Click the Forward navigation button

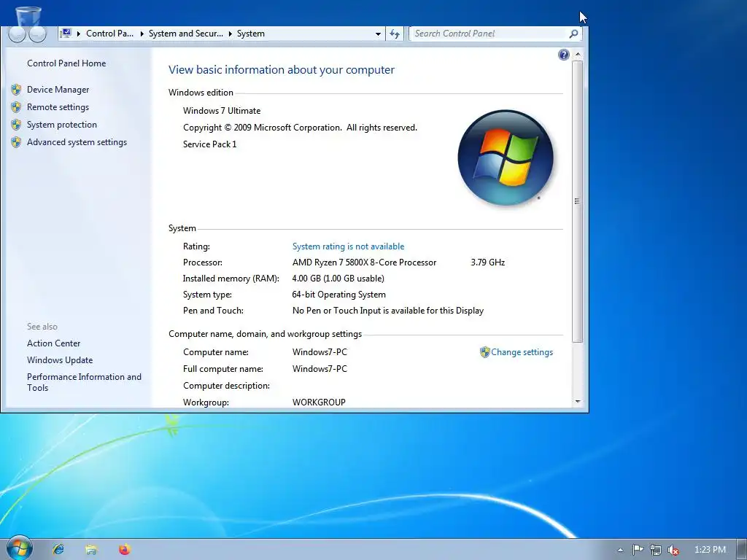click(38, 34)
